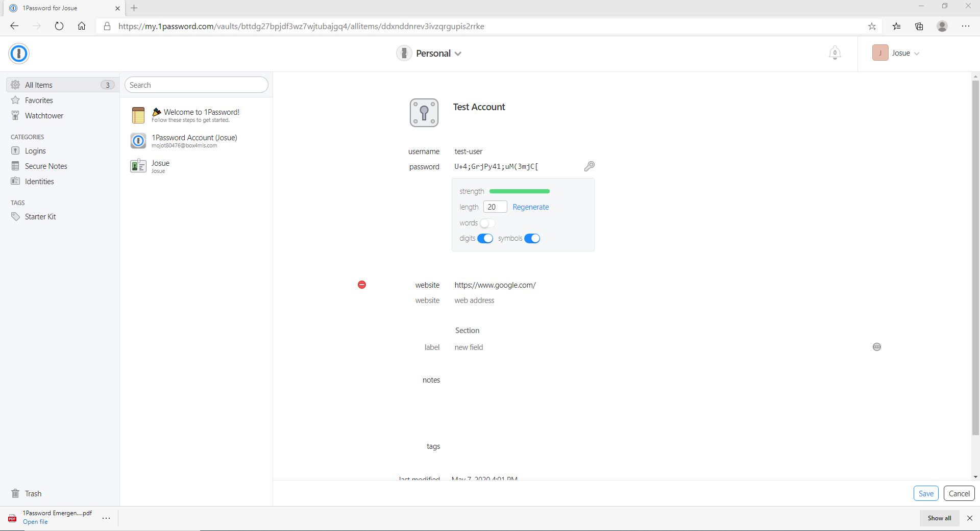Open browser favorites list

coord(896,26)
